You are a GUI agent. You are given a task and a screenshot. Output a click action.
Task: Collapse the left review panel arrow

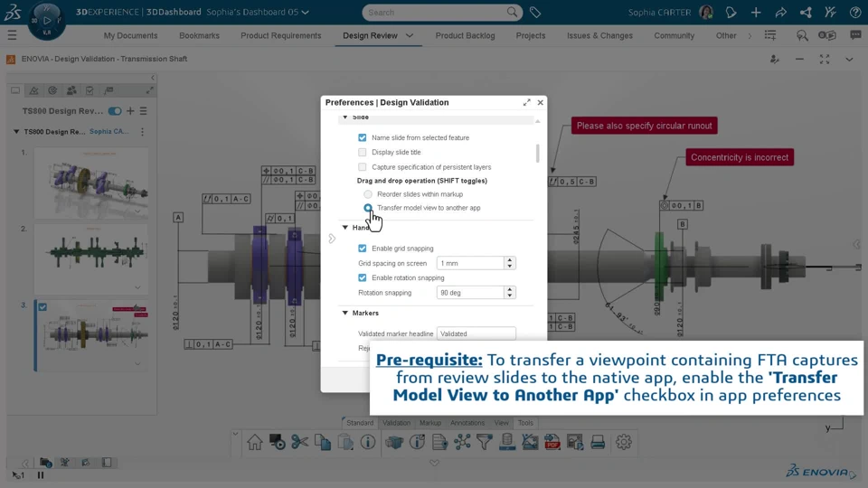[153, 78]
